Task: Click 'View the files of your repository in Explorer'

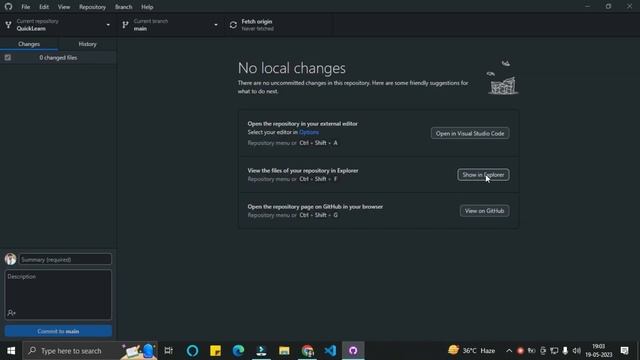Action: click(303, 171)
